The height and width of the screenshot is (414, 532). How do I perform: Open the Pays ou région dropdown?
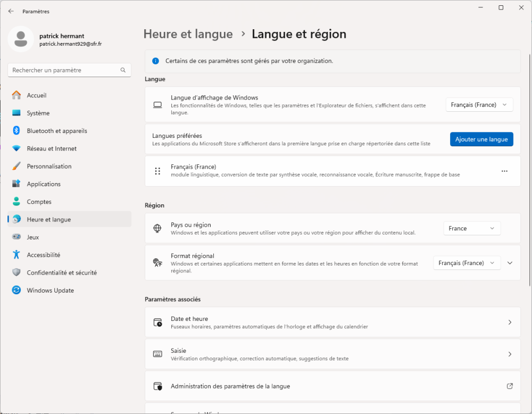tap(472, 228)
